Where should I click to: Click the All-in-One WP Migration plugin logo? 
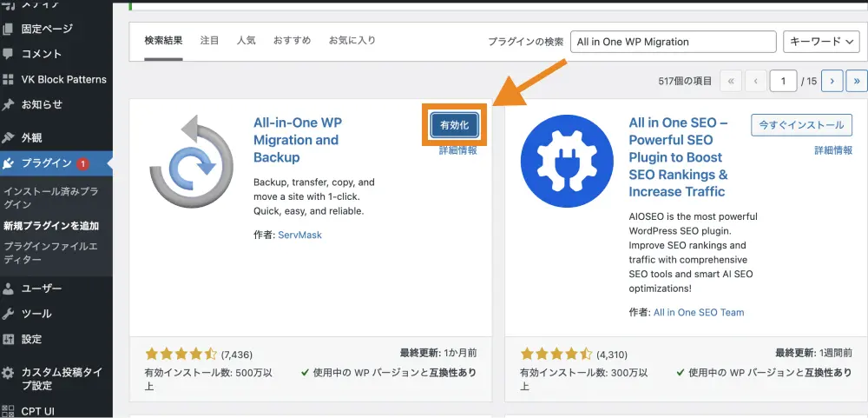(192, 161)
